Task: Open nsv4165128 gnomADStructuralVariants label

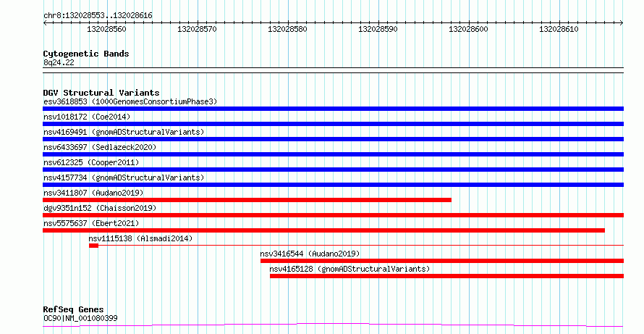Action: pyautogui.click(x=349, y=269)
